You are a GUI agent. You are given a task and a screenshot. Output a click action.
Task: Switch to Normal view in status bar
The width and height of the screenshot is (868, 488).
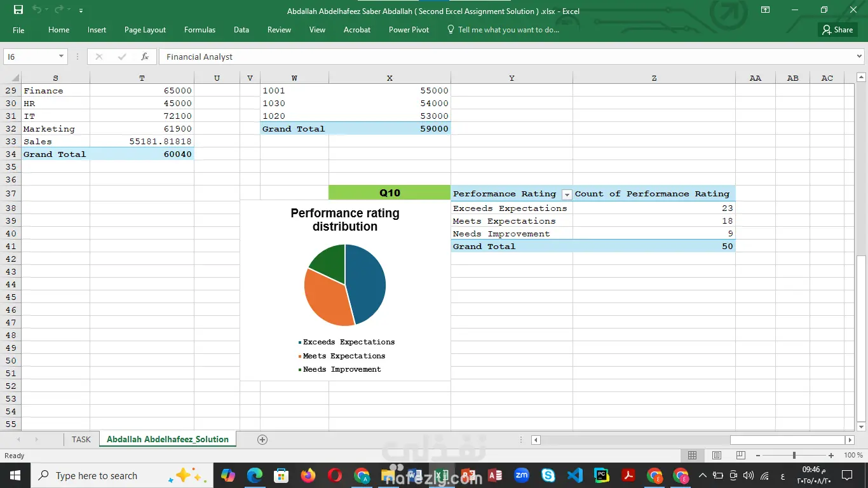pyautogui.click(x=693, y=456)
